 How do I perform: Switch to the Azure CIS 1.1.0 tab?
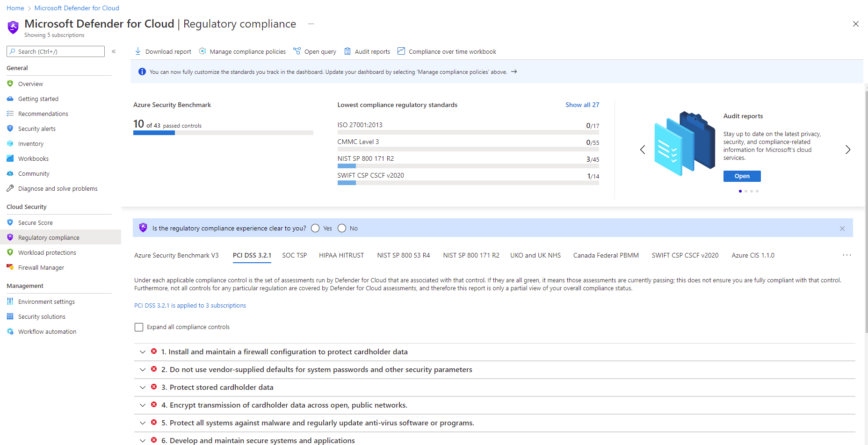[x=753, y=255]
